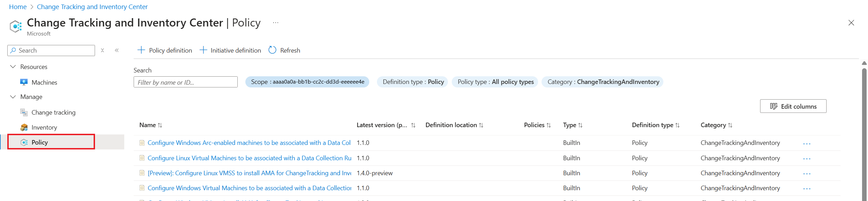Clear the sidebar search with the X icon
This screenshot has height=201, width=868.
(x=102, y=50)
